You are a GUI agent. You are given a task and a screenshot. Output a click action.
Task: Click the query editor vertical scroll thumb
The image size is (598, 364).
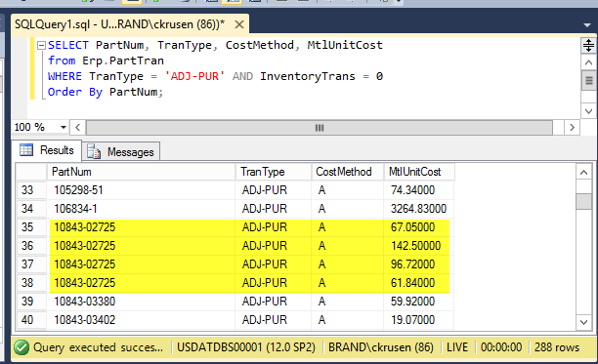tap(588, 81)
